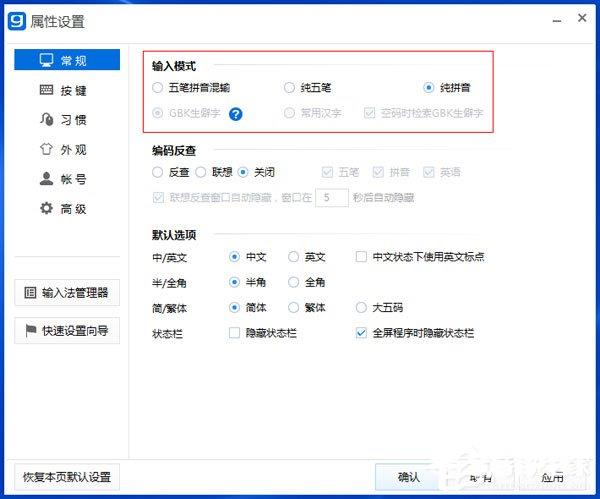The width and height of the screenshot is (600, 499).
Task: Set default language to 中文
Action: [x=234, y=256]
